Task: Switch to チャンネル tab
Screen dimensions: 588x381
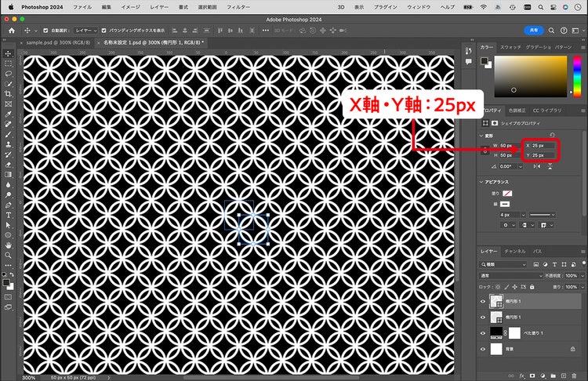Action: [x=514, y=251]
